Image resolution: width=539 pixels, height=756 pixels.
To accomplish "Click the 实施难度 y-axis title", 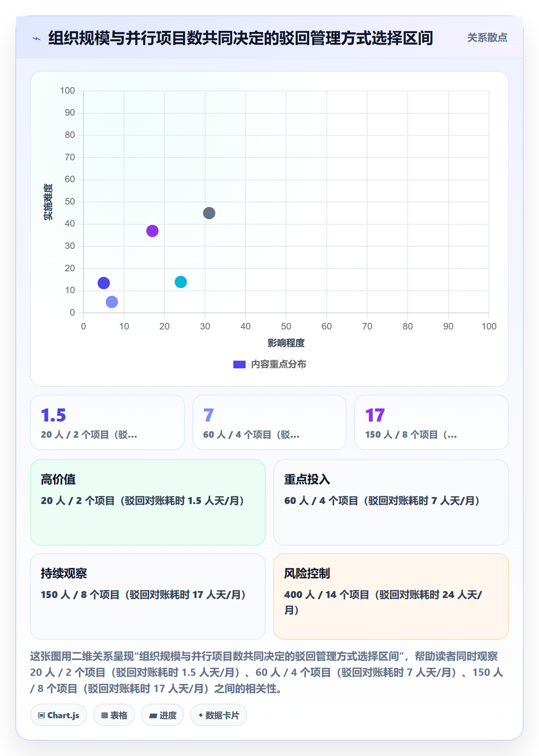I will 48,202.
